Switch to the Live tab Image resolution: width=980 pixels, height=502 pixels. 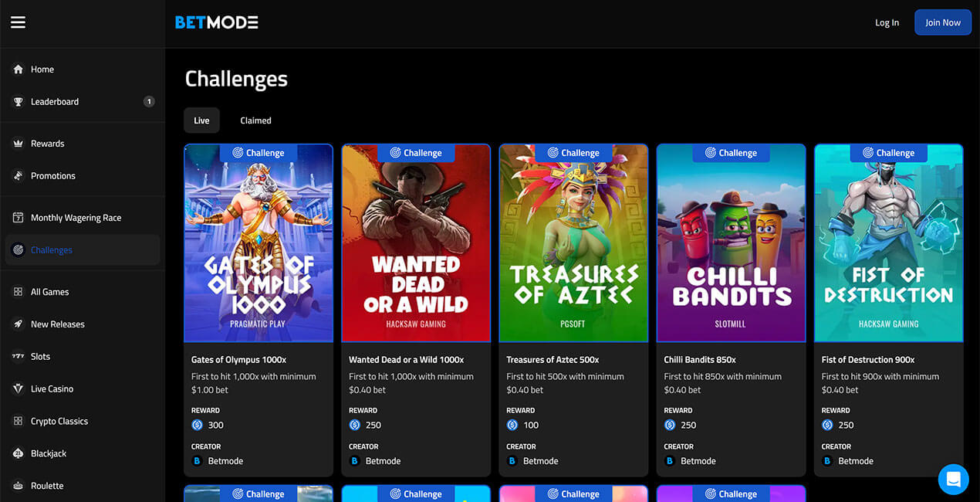pos(201,120)
